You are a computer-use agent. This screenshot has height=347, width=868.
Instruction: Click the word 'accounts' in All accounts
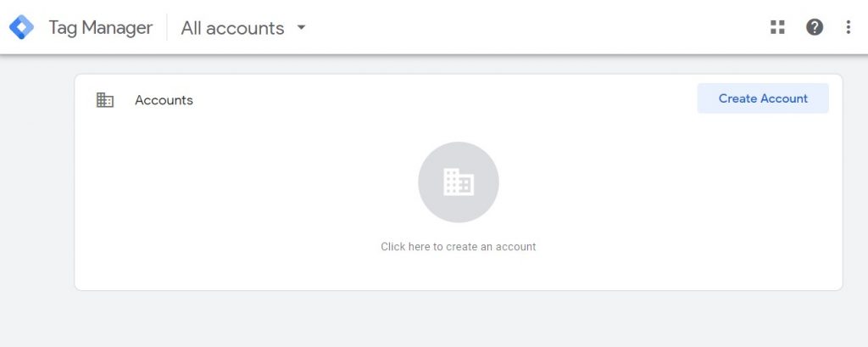(245, 29)
